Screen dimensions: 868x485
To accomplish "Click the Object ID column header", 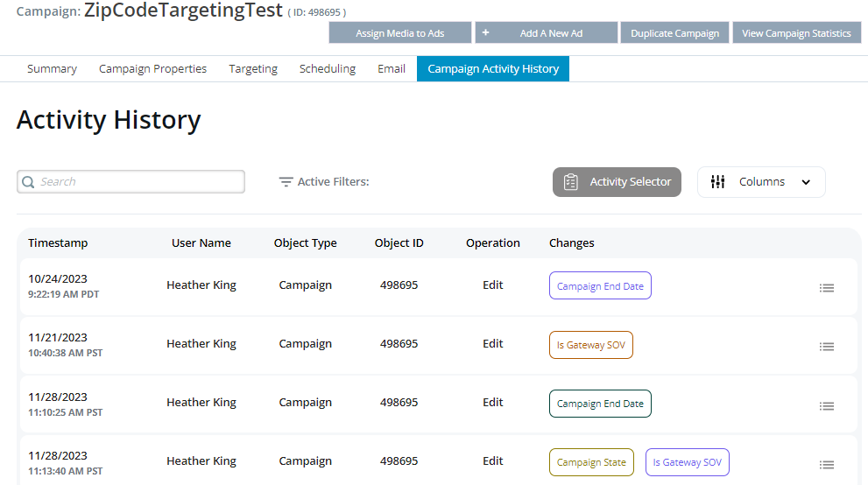I will point(399,242).
